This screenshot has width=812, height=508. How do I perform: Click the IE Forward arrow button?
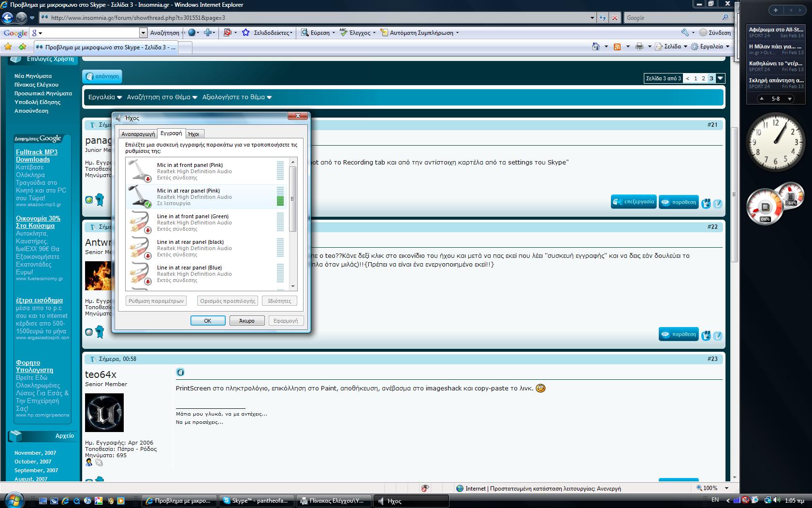click(x=21, y=17)
